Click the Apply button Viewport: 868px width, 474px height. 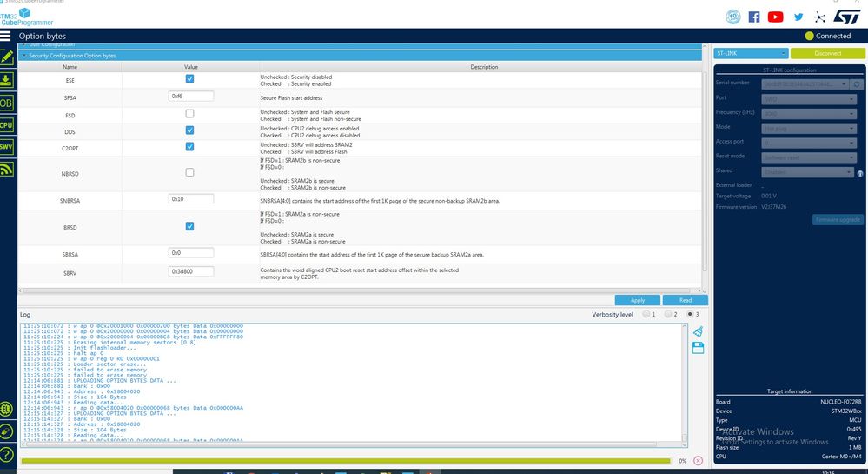point(637,300)
